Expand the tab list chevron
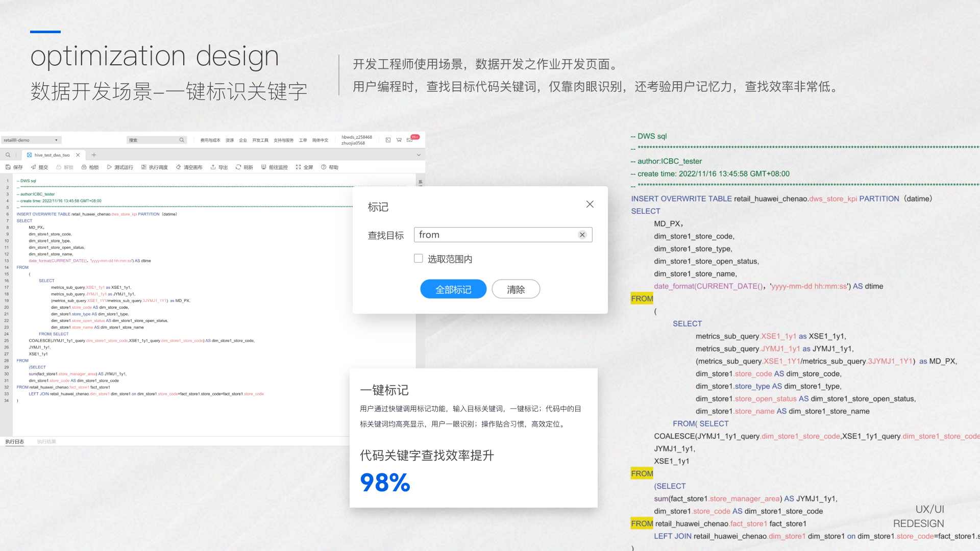 (x=419, y=155)
